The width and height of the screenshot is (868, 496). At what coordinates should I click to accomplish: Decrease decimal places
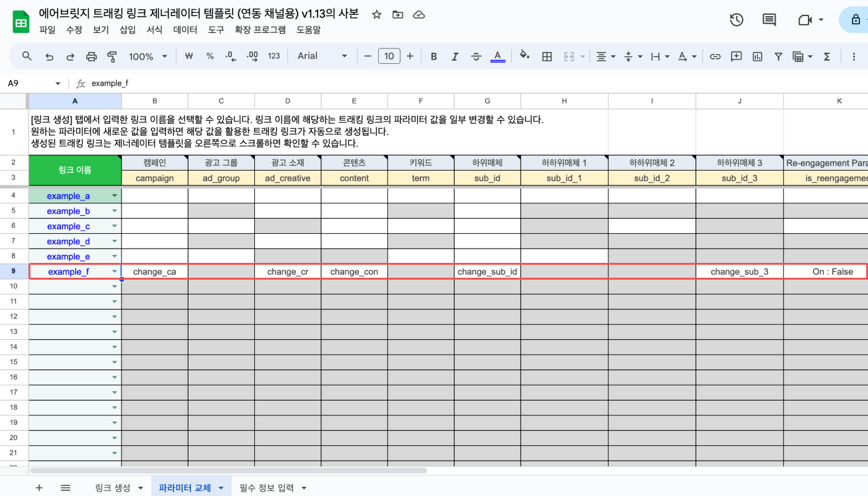[231, 56]
